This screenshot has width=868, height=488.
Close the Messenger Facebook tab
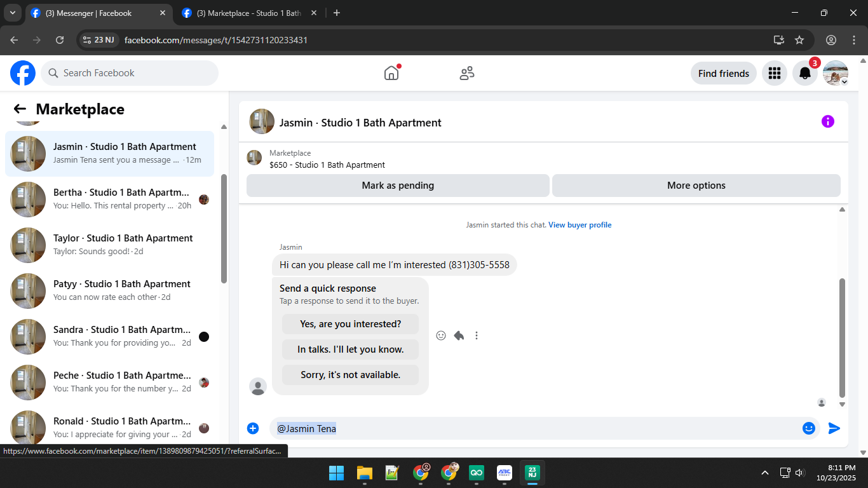[163, 13]
